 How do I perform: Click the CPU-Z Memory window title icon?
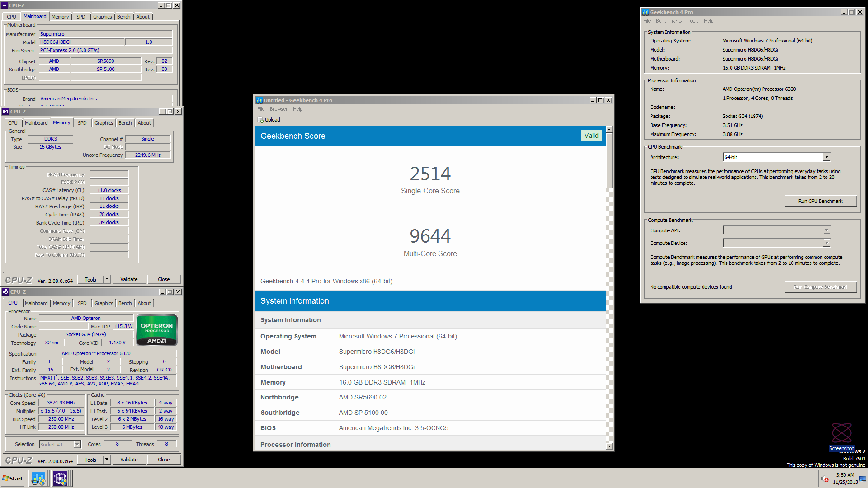[5, 112]
